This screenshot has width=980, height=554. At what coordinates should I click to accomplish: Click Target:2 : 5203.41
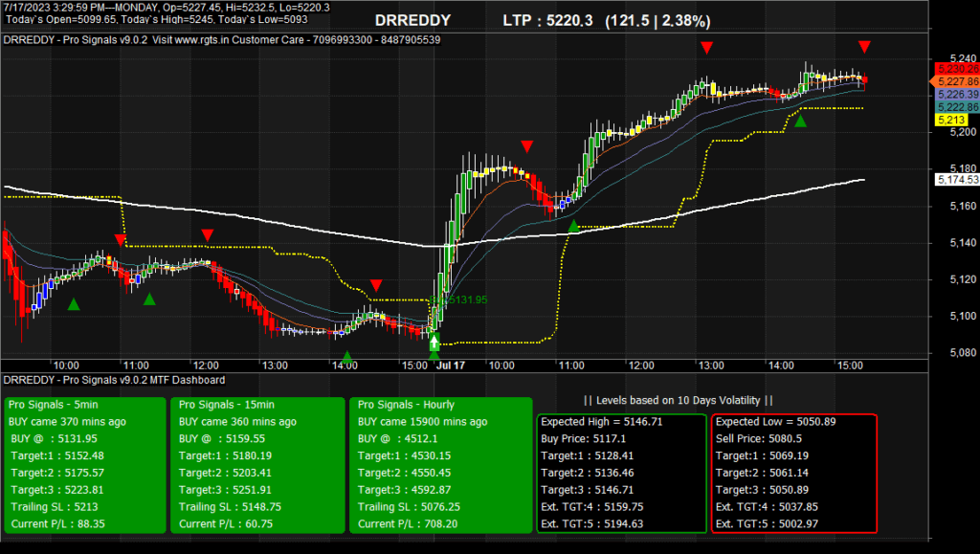225,473
